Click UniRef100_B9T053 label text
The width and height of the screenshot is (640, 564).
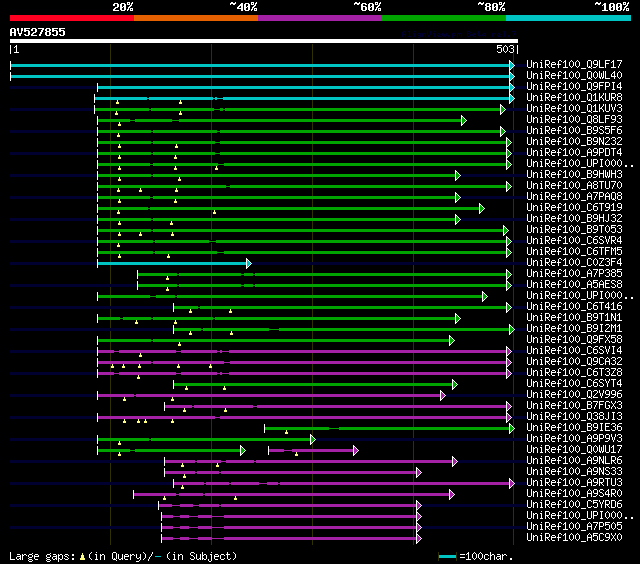574,230
